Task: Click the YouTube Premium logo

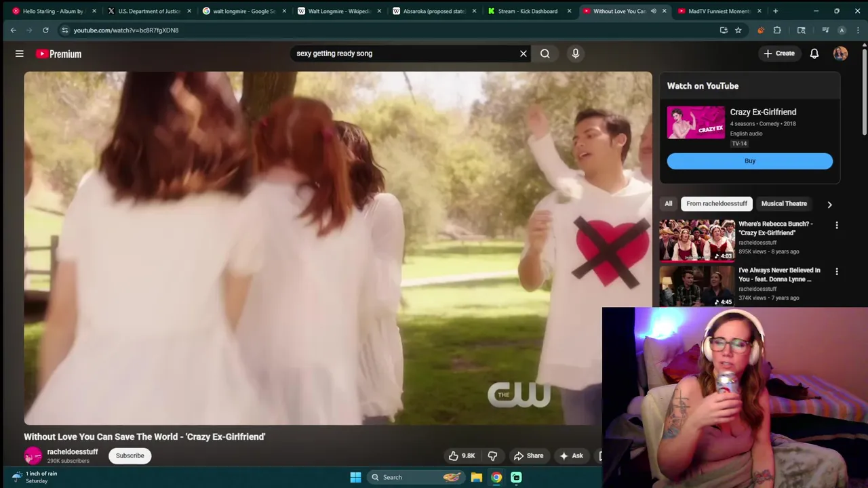Action: (59, 54)
